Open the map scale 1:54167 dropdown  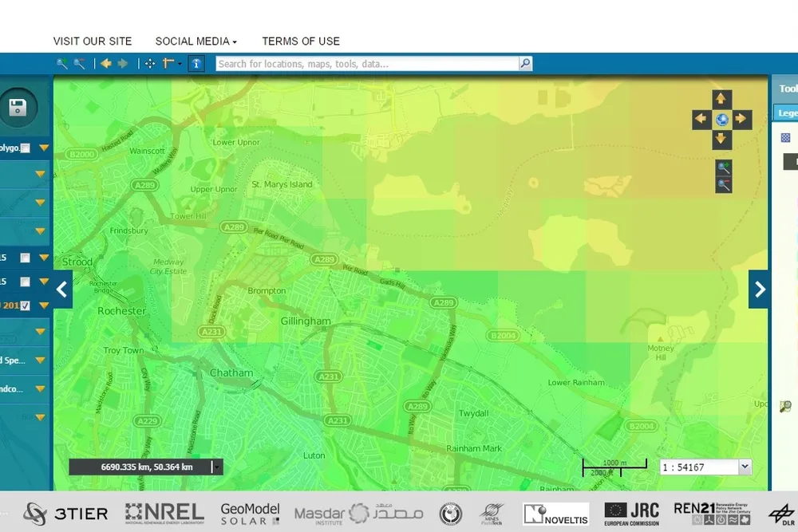(745, 467)
